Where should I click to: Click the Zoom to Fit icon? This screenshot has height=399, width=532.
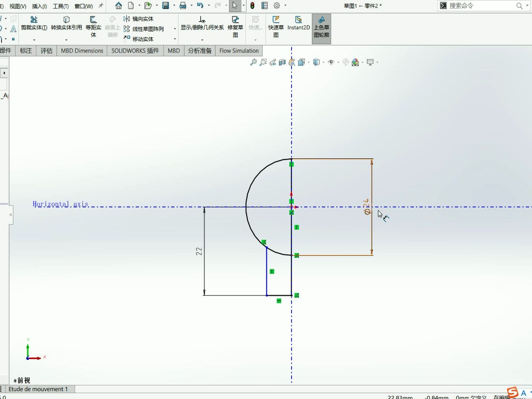tap(253, 62)
